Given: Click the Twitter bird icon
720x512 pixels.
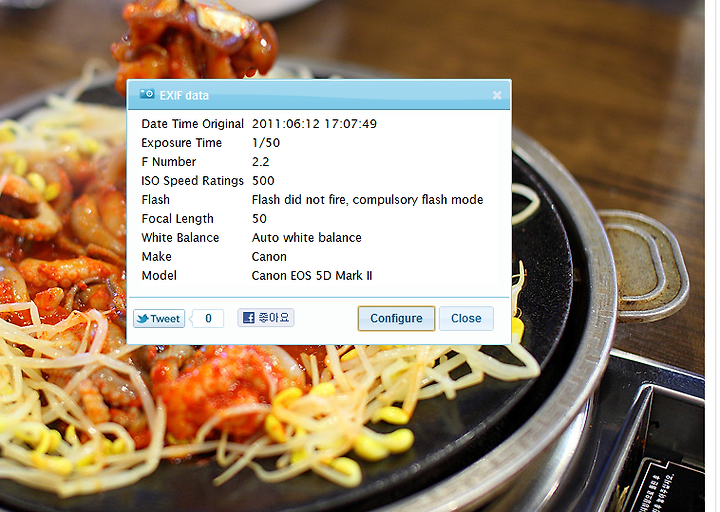Looking at the screenshot, I should (x=143, y=318).
